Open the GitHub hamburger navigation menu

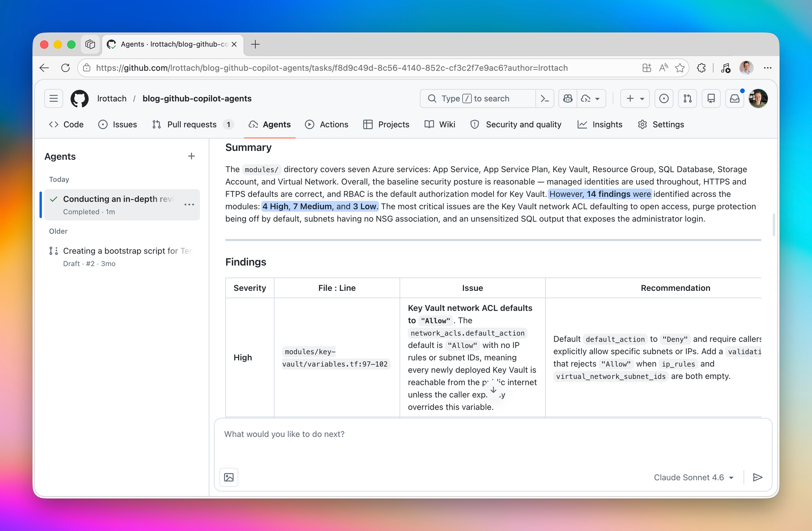pos(54,99)
